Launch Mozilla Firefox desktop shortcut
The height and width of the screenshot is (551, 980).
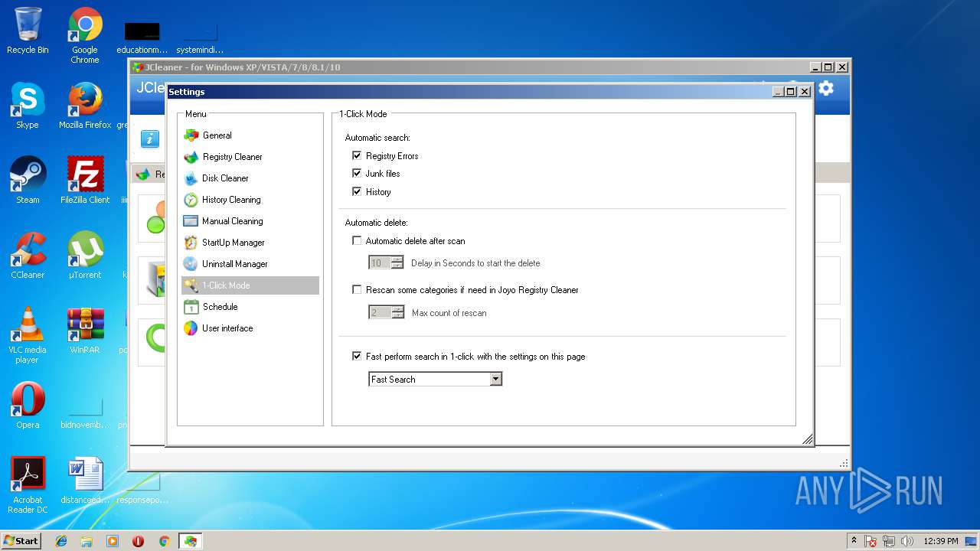click(85, 106)
